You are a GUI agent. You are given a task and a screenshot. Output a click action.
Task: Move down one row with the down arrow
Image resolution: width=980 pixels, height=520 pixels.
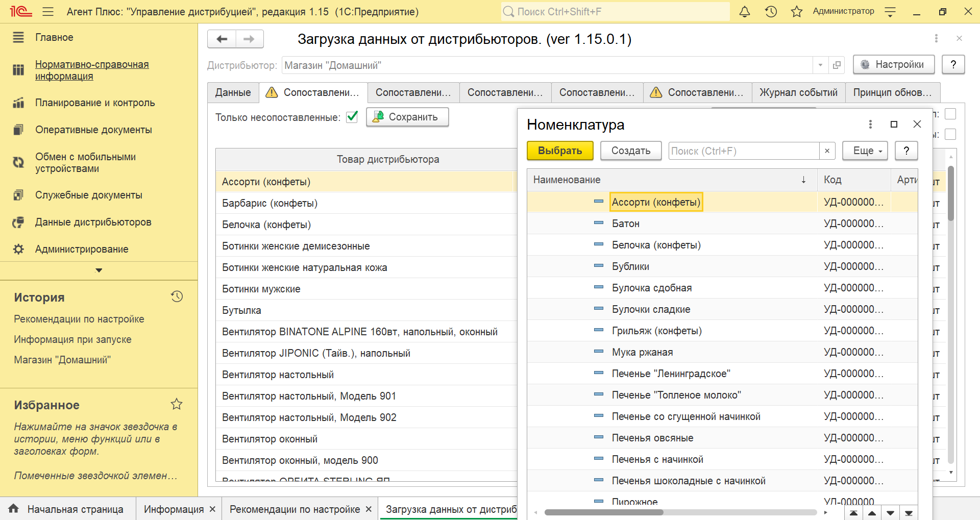(890, 513)
